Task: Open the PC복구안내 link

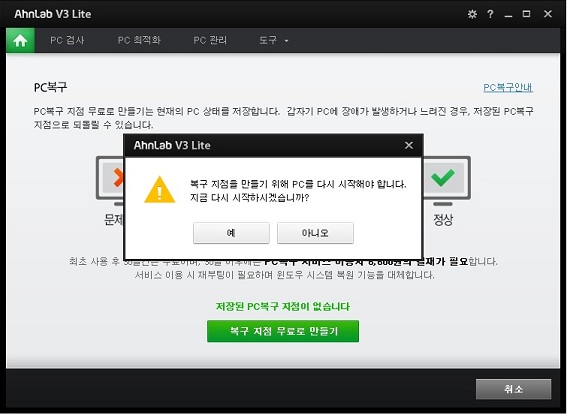Action: (x=508, y=87)
